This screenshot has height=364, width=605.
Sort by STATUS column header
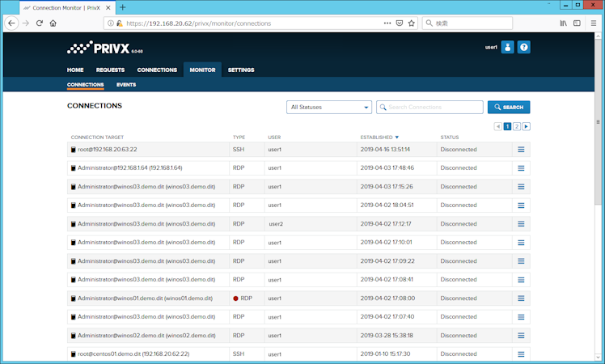(x=450, y=138)
